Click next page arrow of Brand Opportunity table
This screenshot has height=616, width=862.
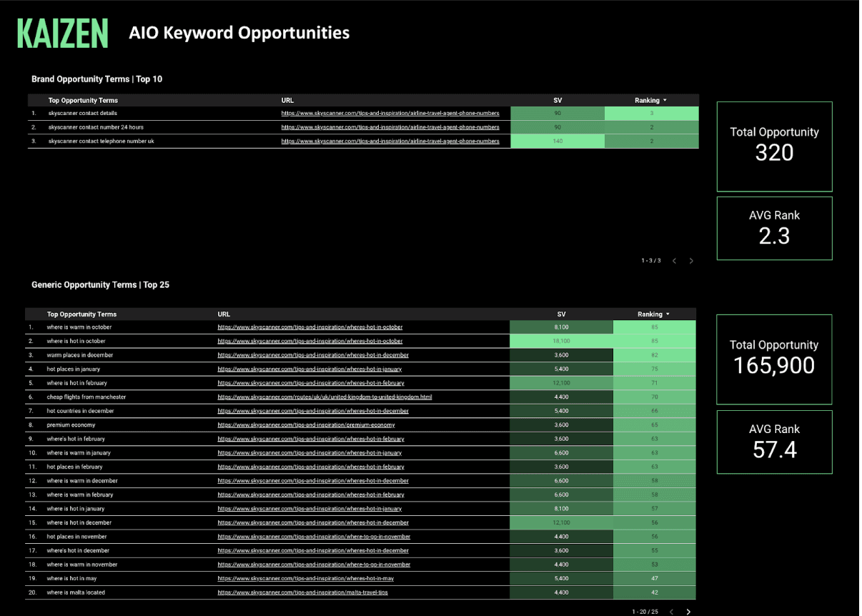(x=691, y=261)
